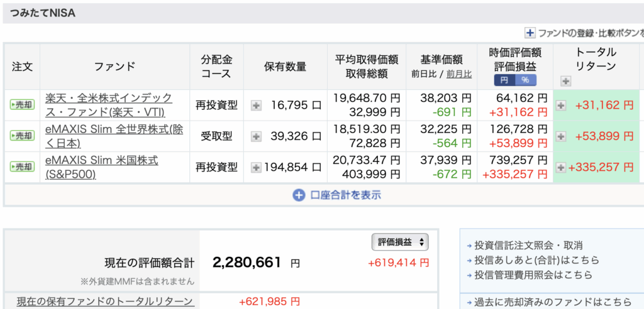Open the 楽天・全米株式インデックス・ファンド fund link
Viewport: 644px width, 309px height.
tap(109, 105)
